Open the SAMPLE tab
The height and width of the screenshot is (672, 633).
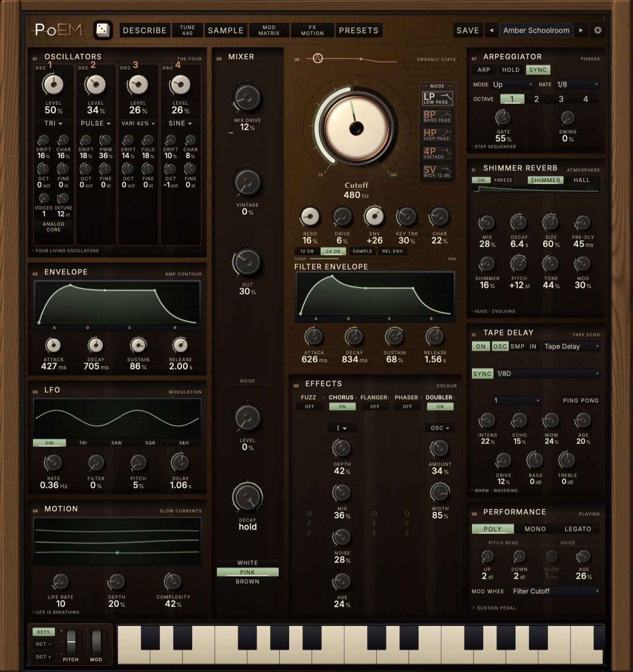226,30
